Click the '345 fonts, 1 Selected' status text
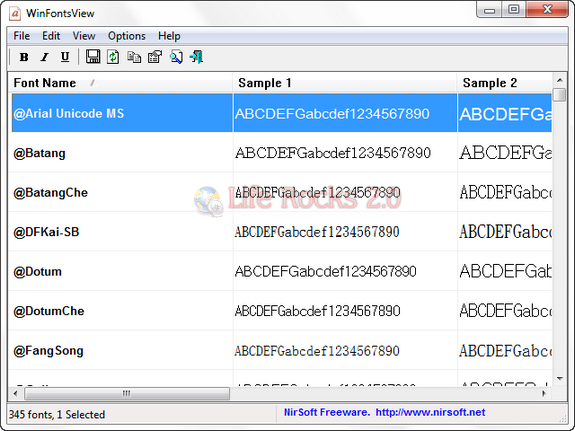575x431 pixels. click(x=57, y=414)
